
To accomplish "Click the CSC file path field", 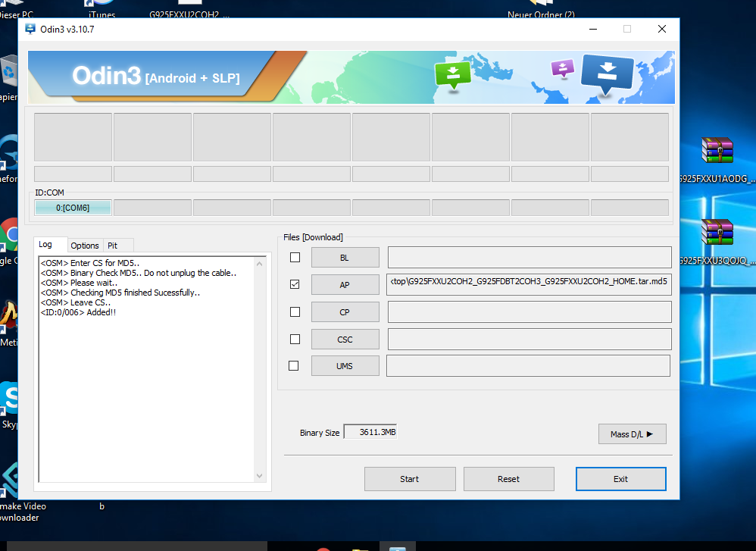I will (530, 339).
